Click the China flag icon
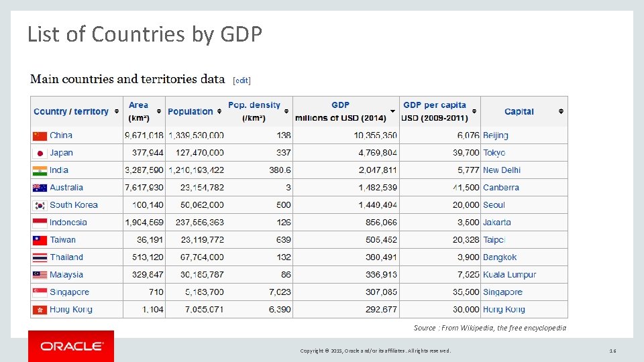Screen dimensions: 644x362 [x=40, y=135]
